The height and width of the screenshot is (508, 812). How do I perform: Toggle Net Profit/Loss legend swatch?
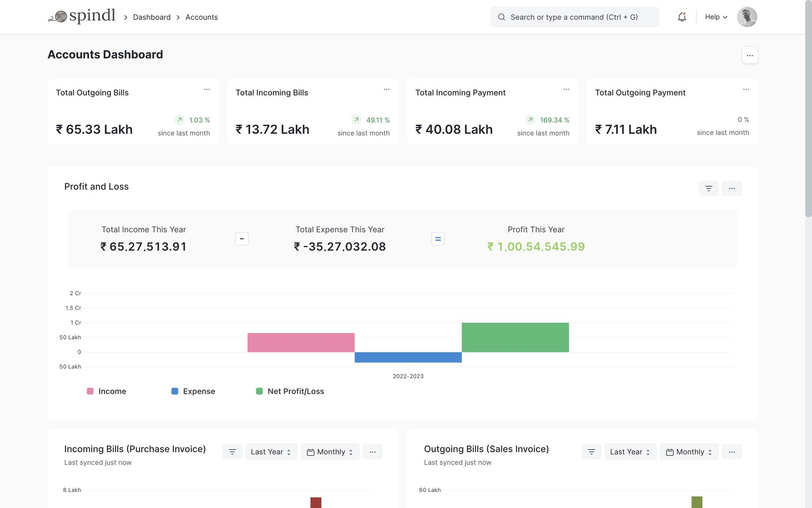click(x=259, y=391)
